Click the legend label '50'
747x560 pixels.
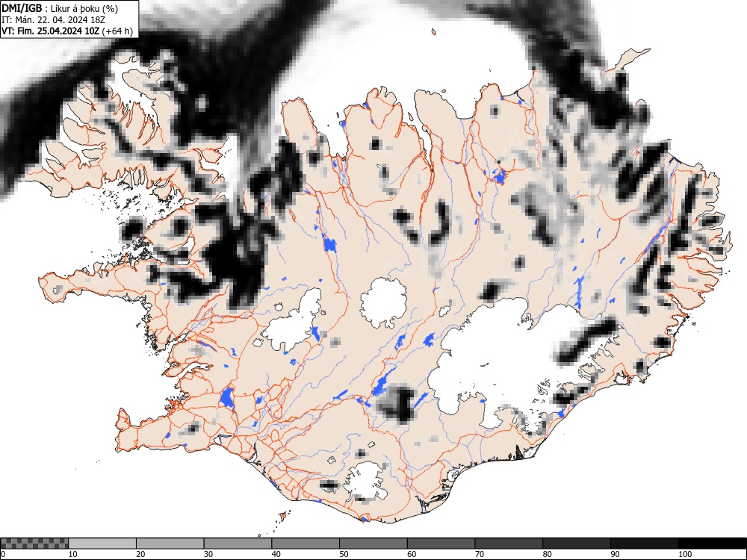[344, 554]
